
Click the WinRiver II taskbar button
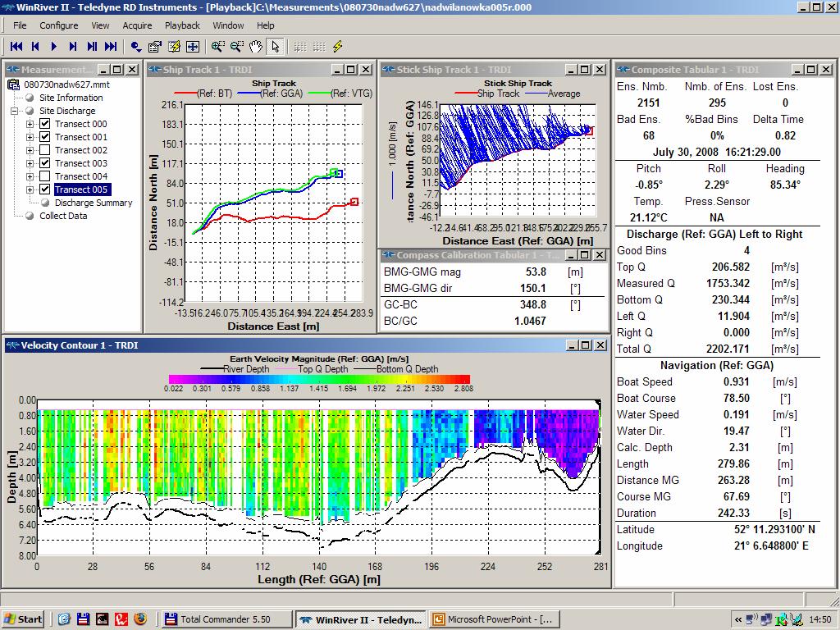pyautogui.click(x=362, y=619)
